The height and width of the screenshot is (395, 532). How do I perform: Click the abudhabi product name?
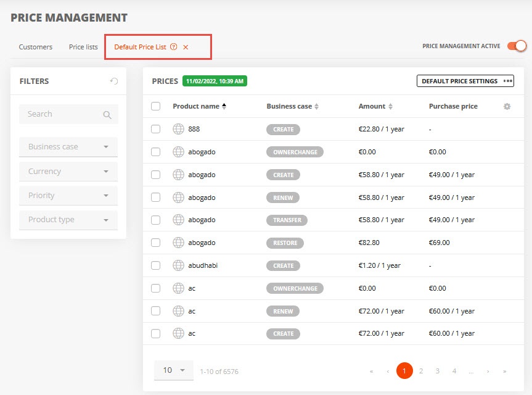tap(203, 265)
